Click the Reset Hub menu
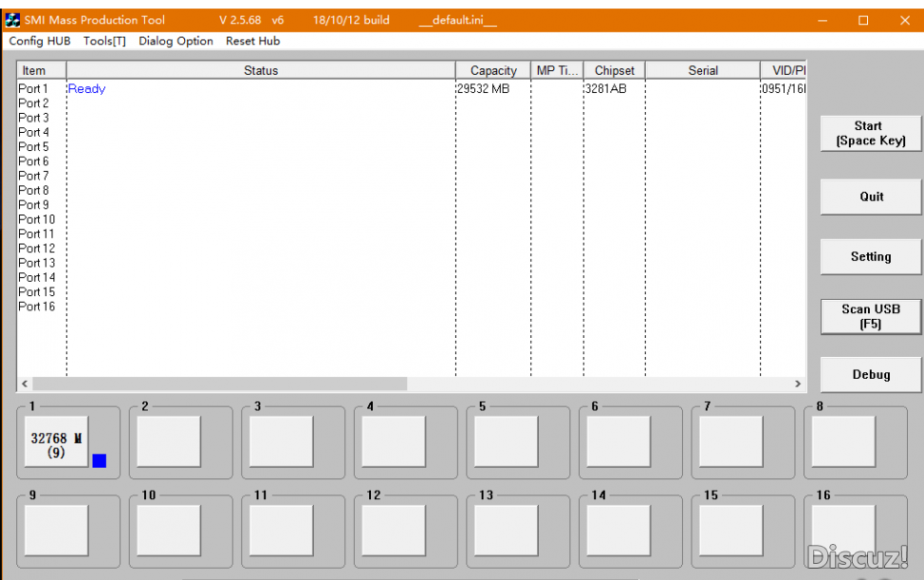The width and height of the screenshot is (924, 580). [252, 41]
